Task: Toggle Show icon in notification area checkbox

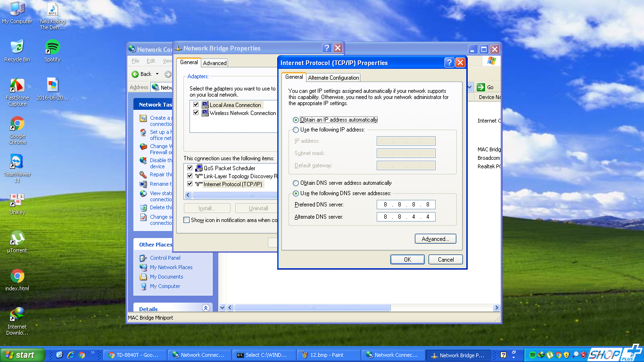Action: [x=187, y=220]
